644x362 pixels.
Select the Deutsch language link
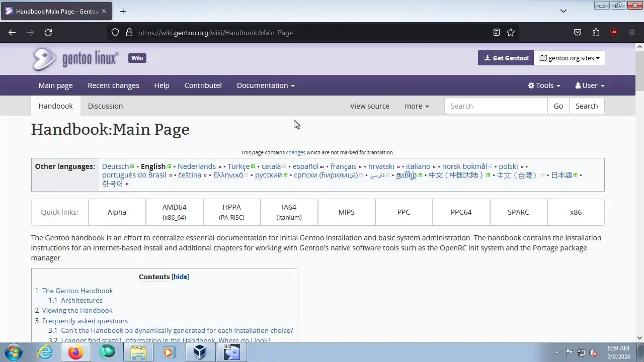tap(116, 166)
